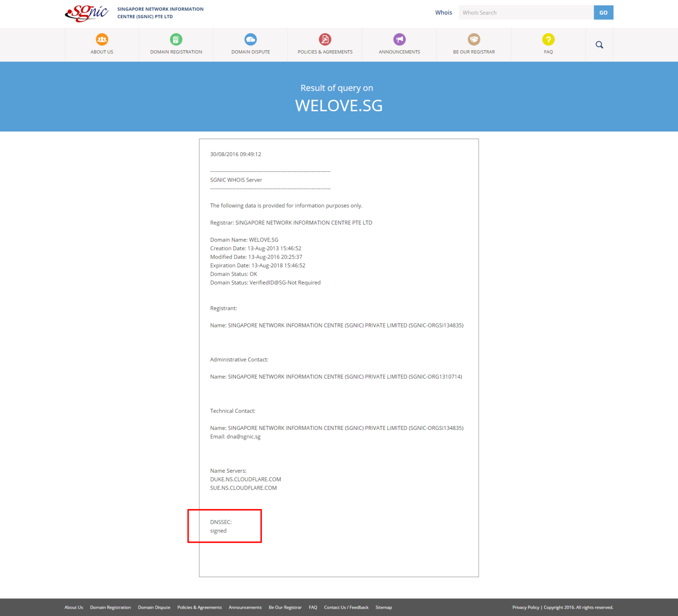Click Domain Name: WELOVE.SG line
Image resolution: width=678 pixels, height=616 pixels.
(244, 240)
